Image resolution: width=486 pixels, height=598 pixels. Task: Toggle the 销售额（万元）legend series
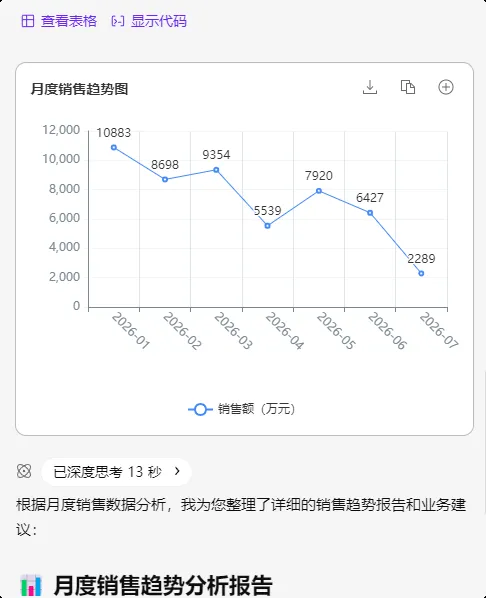(x=241, y=409)
